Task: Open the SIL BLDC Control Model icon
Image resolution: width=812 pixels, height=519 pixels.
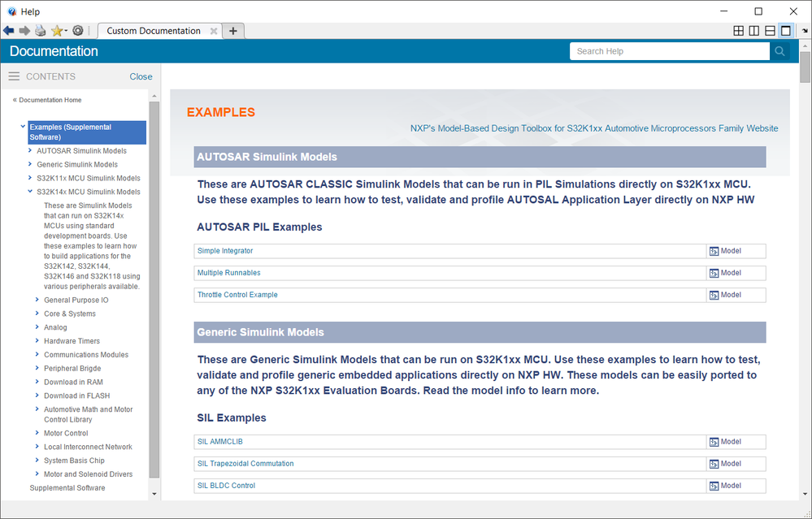Action: [x=714, y=486]
